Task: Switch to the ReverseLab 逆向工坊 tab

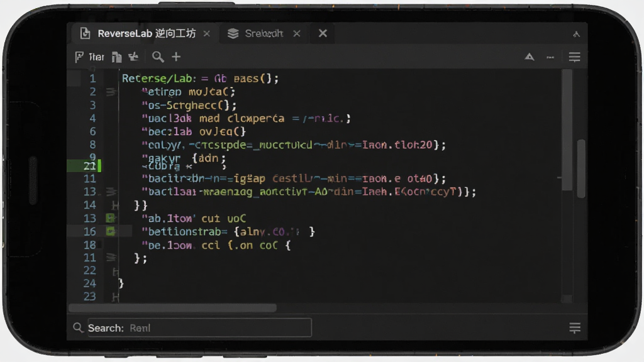Action: [x=146, y=34]
